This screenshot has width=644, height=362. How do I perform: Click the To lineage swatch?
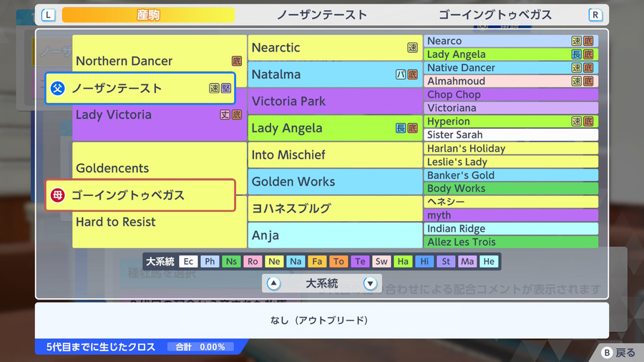point(338,261)
